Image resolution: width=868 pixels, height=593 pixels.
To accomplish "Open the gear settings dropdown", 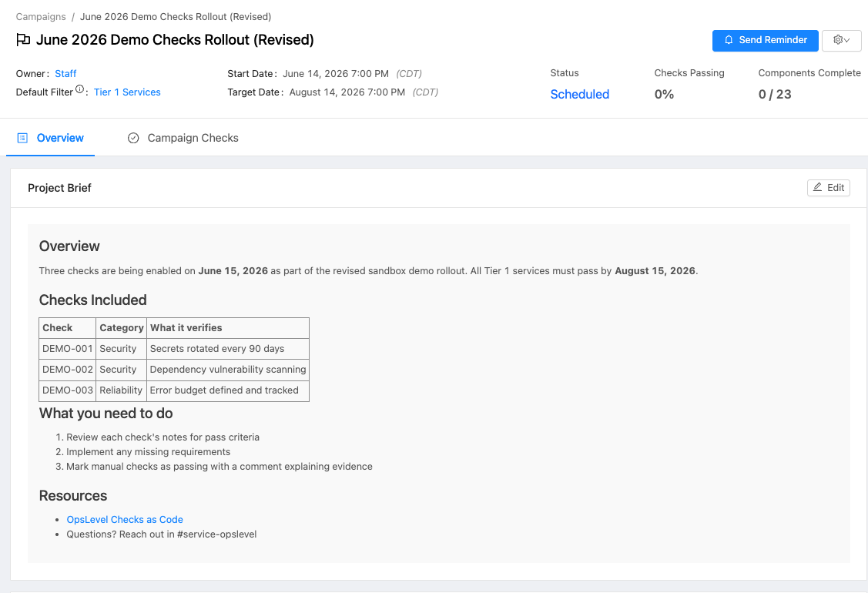I will pos(841,40).
